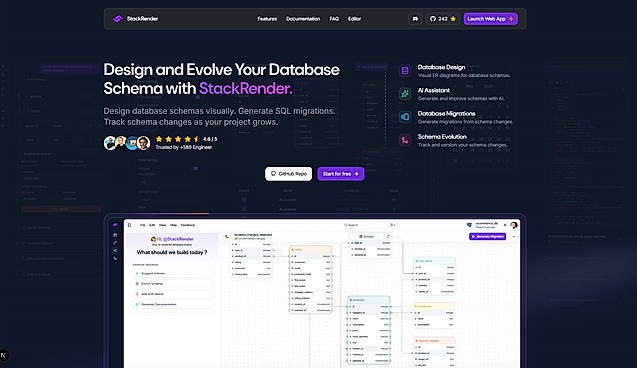Click the Database Migrations feature icon
Viewport: 637px width, 368px height.
click(x=405, y=117)
